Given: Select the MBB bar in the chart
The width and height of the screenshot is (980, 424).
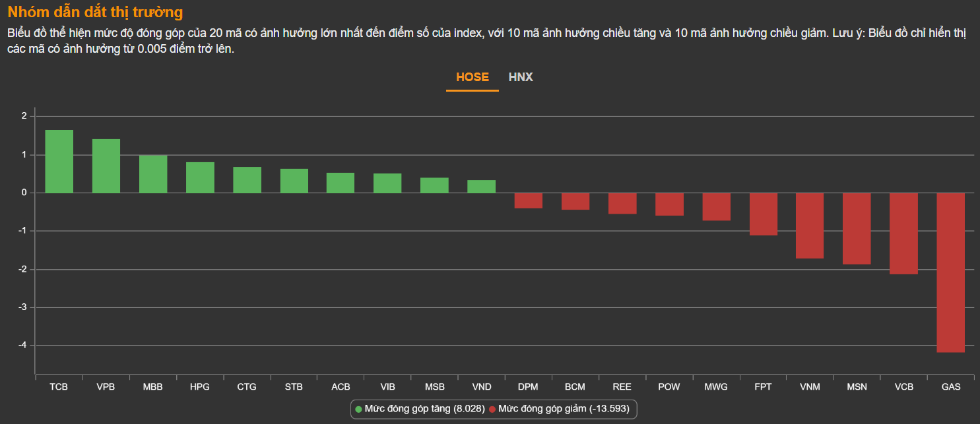Looking at the screenshot, I should (x=153, y=174).
